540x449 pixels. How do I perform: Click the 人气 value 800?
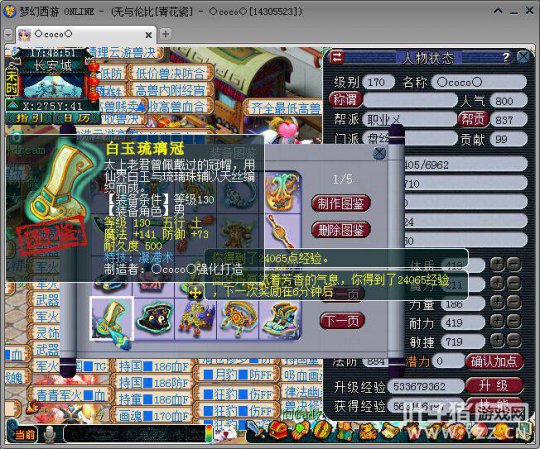click(x=508, y=101)
